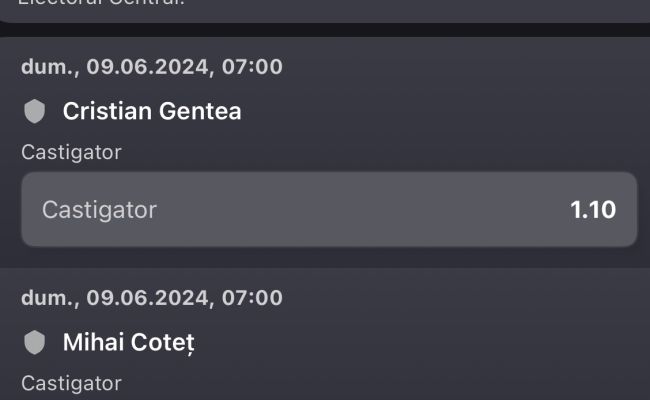Click the date line above Cristian Gentea
The image size is (650, 400).
tap(152, 67)
